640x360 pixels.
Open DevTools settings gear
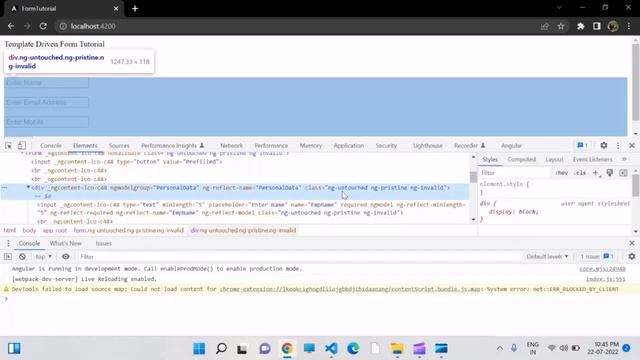(x=604, y=145)
